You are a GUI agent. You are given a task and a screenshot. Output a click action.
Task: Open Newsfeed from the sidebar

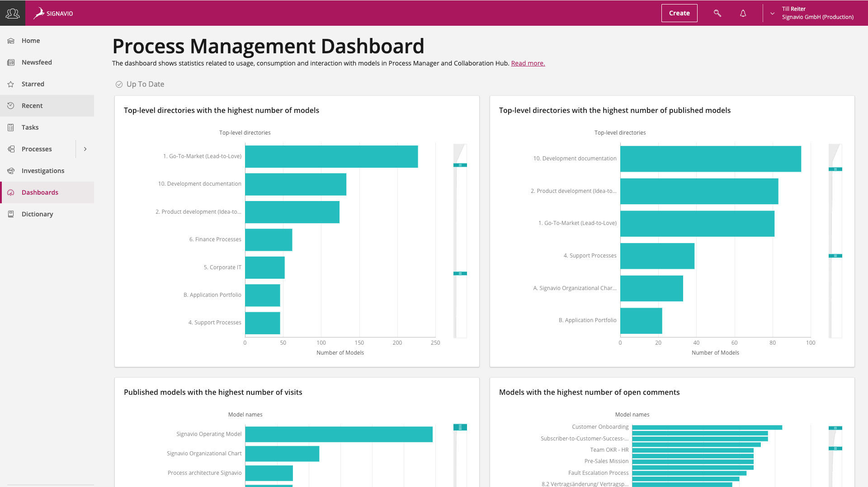[x=47, y=62]
